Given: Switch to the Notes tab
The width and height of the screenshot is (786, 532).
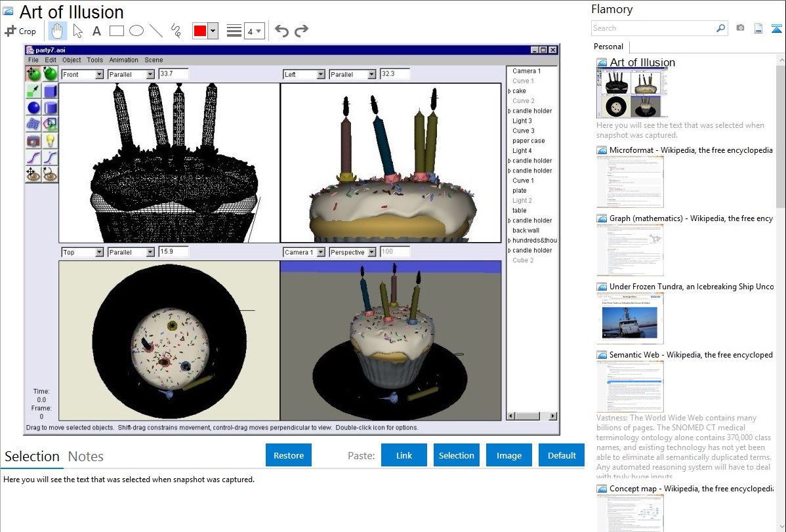Looking at the screenshot, I should (86, 457).
